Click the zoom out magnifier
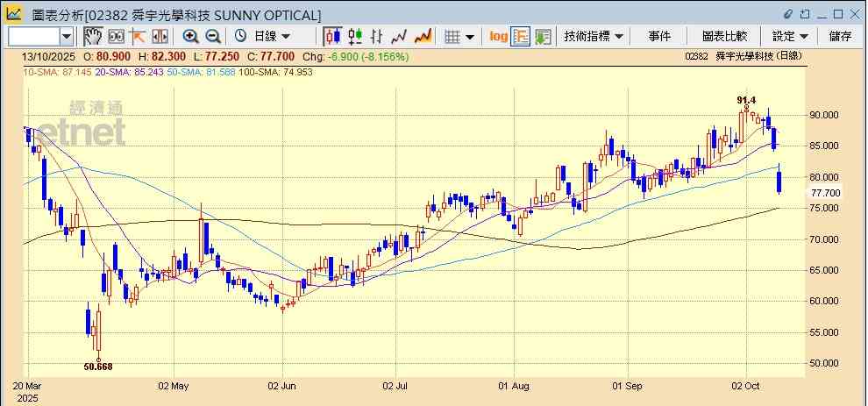 (x=212, y=36)
